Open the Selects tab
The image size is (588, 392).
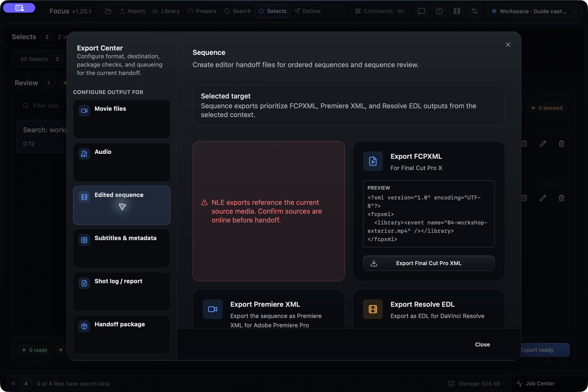pyautogui.click(x=272, y=11)
